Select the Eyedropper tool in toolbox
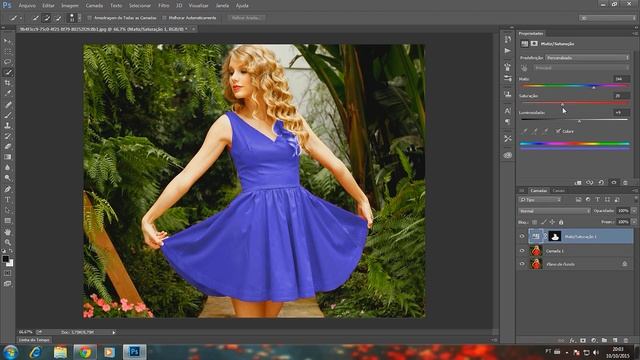The image size is (640, 360). 7,93
